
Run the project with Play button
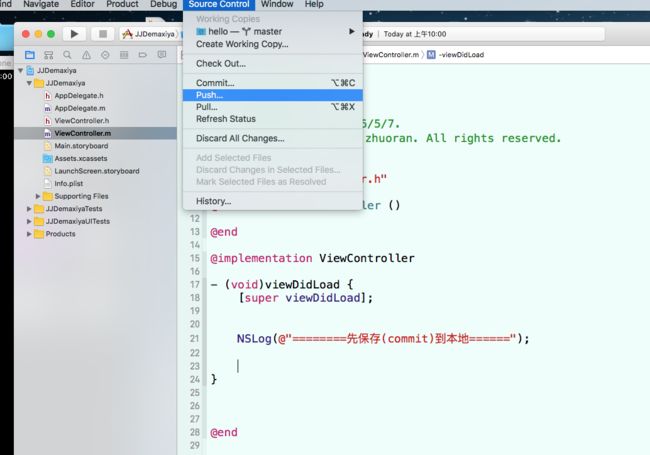tap(74, 34)
